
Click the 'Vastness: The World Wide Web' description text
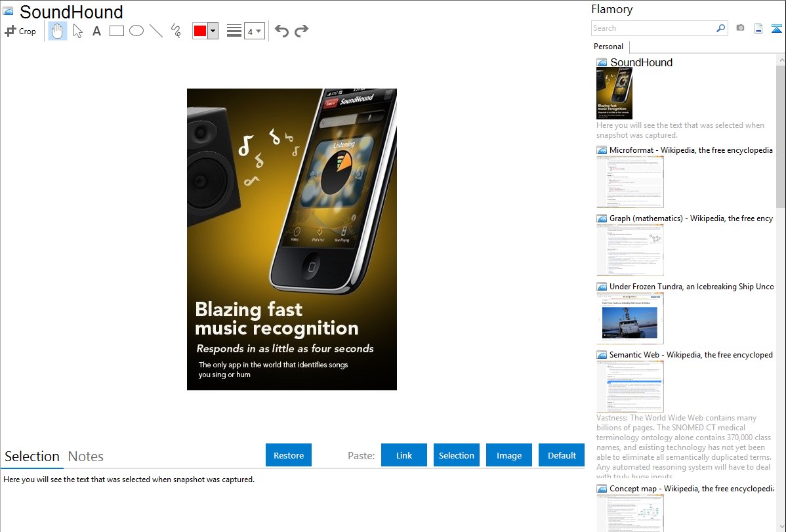pyautogui.click(x=684, y=447)
